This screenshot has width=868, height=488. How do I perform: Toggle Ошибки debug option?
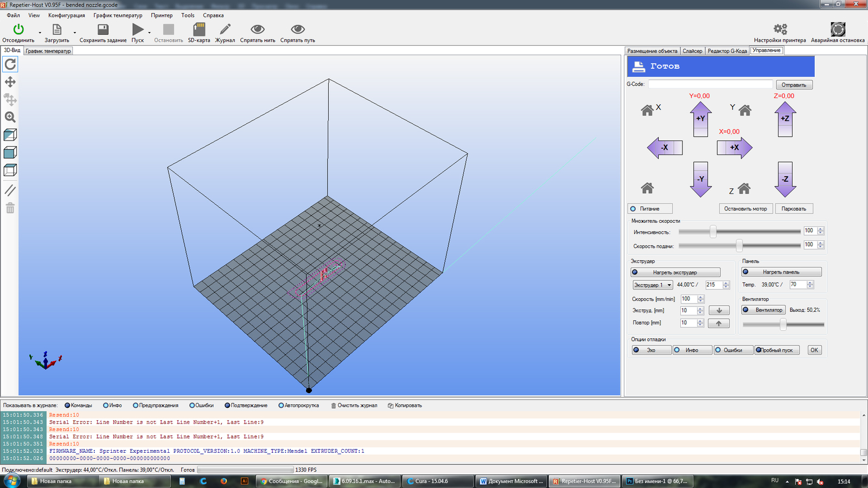[x=733, y=350]
